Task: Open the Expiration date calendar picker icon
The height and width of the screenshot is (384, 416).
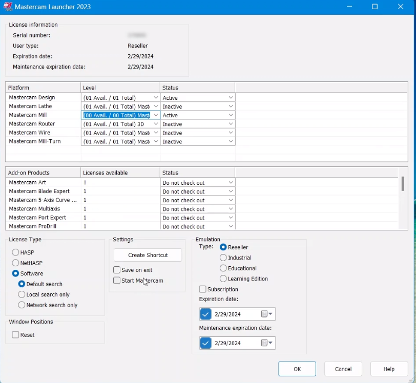Action: pos(266,314)
